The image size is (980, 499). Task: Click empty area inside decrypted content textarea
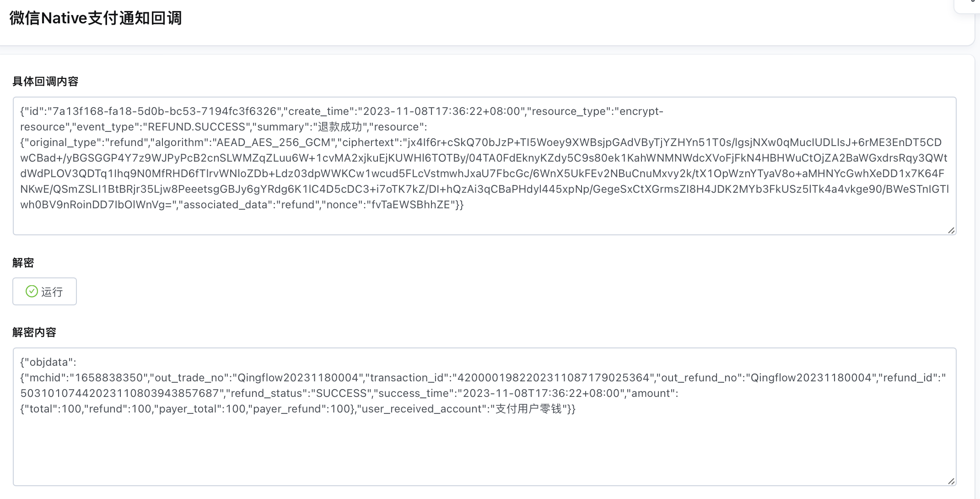(x=485, y=453)
